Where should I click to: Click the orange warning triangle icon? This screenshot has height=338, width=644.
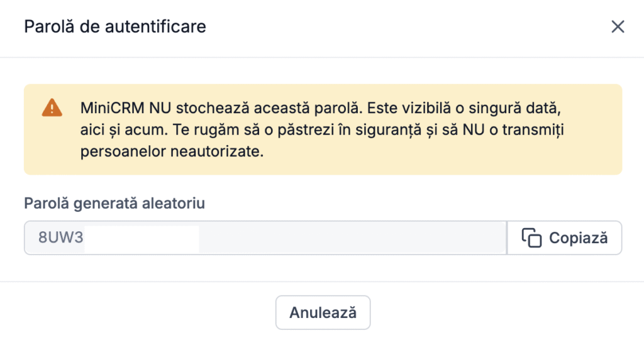coord(52,108)
